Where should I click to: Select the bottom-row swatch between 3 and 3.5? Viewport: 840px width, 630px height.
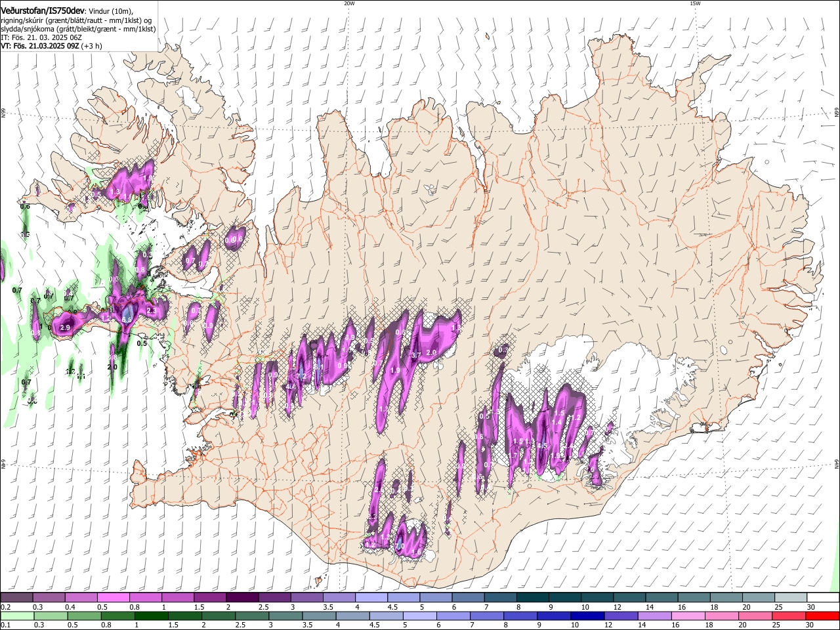pyautogui.click(x=285, y=616)
